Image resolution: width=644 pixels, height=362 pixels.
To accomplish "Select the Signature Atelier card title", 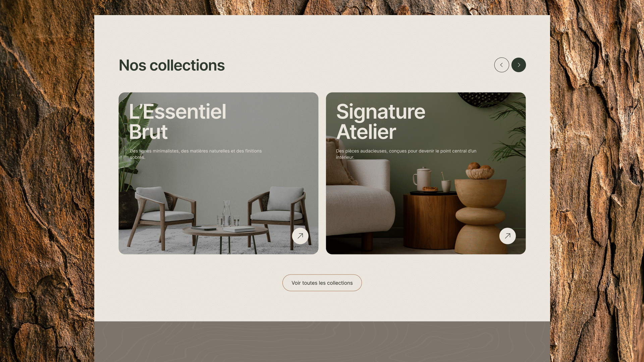I will (381, 121).
